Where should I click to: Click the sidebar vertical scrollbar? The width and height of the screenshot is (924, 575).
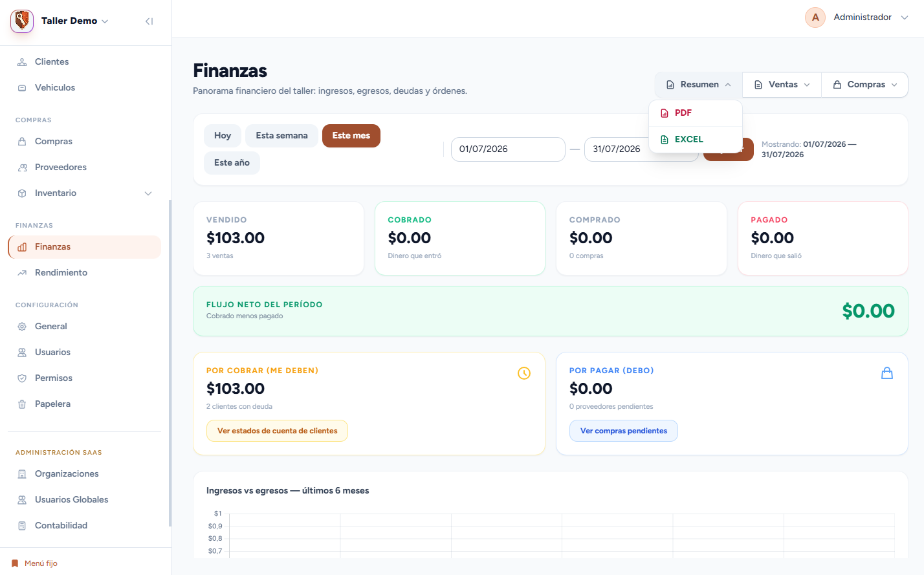click(170, 362)
